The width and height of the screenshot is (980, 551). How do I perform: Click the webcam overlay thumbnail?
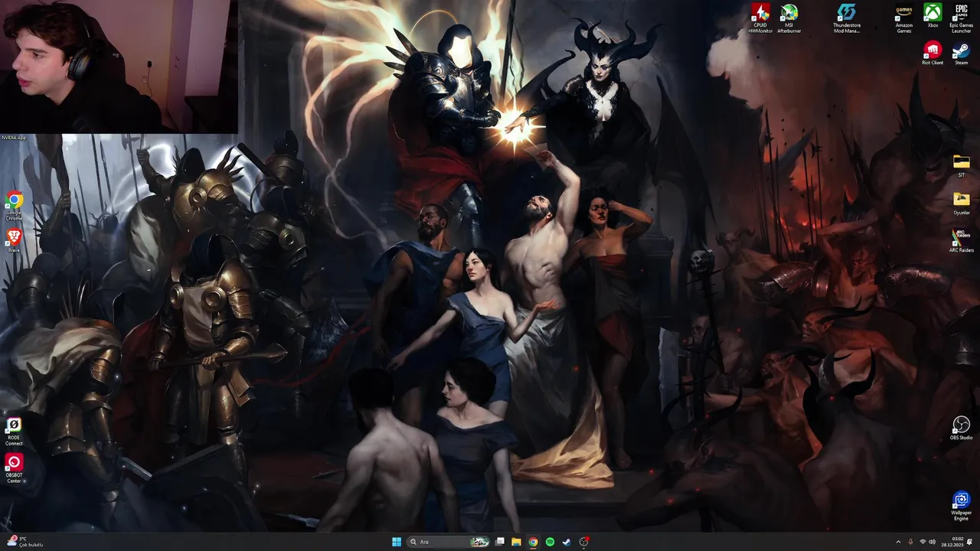(x=119, y=67)
